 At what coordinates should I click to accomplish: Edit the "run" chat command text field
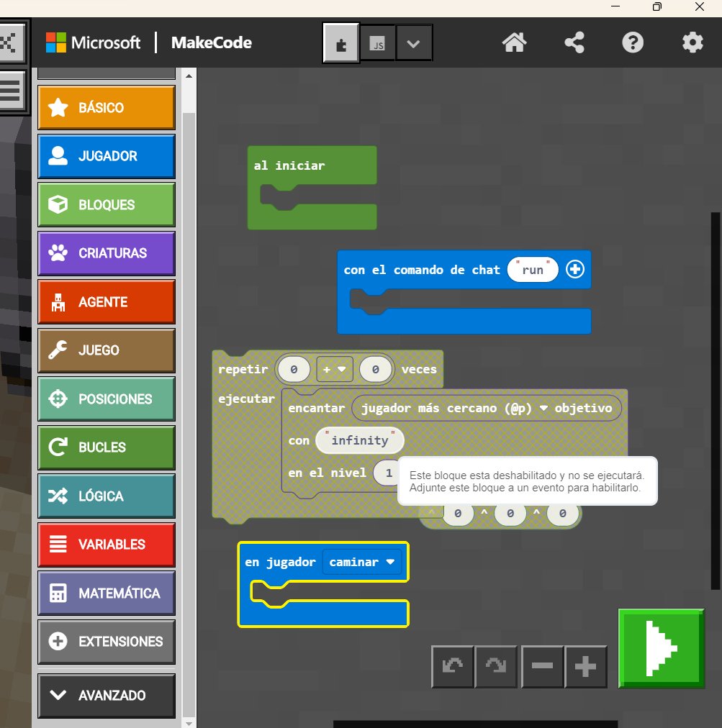tap(533, 270)
